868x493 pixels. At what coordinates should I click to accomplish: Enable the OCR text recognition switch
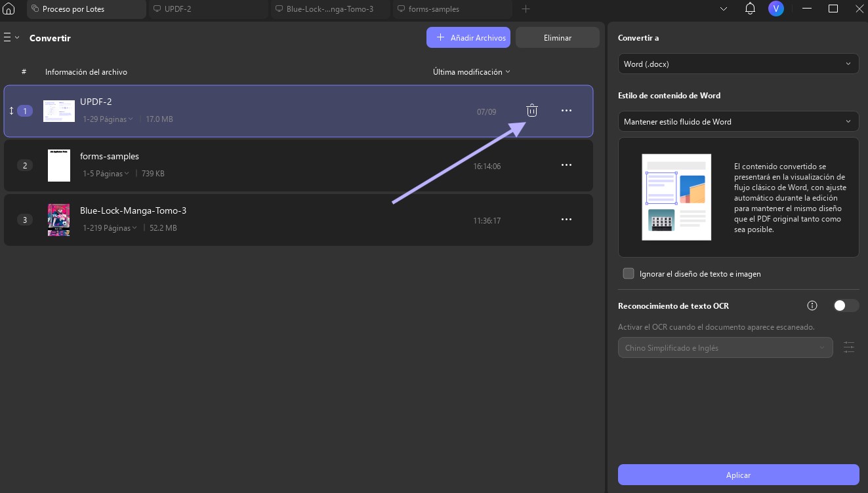pos(846,306)
